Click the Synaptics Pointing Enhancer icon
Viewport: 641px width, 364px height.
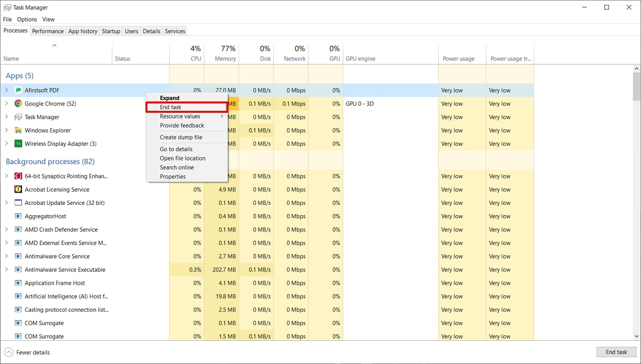[x=18, y=176]
